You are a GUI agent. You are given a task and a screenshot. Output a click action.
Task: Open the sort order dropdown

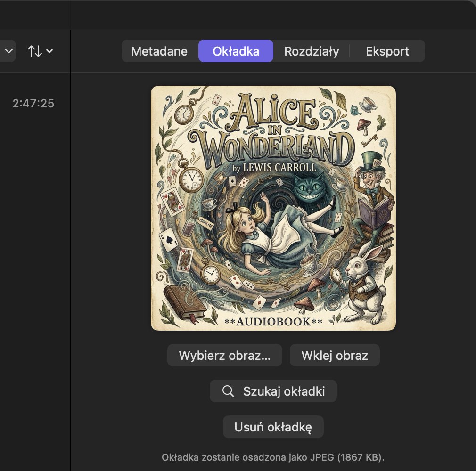tap(40, 51)
